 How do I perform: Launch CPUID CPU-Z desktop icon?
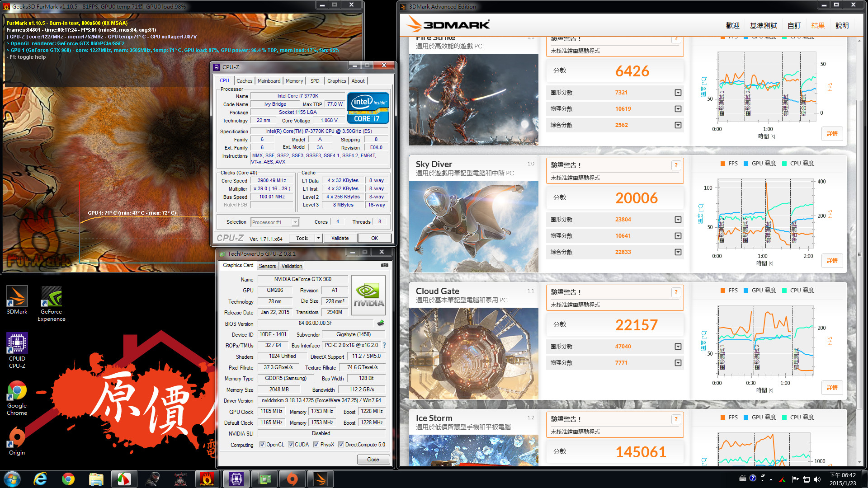[x=17, y=351]
